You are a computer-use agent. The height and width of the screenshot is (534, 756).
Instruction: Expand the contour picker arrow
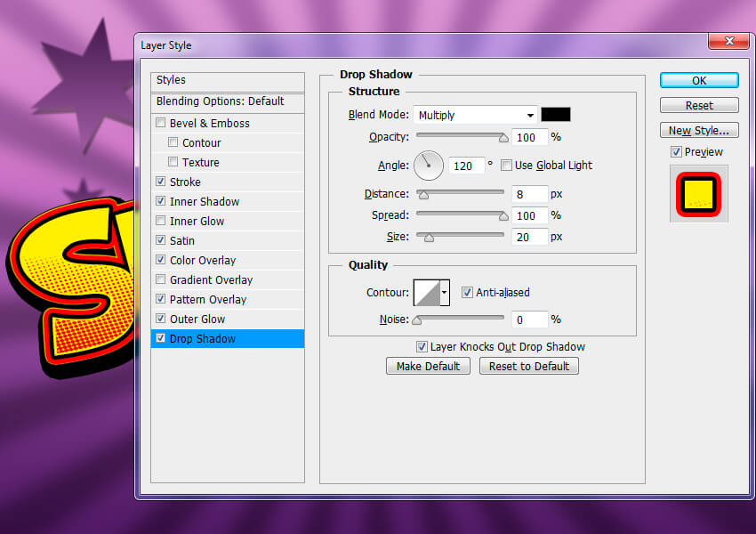pos(445,292)
